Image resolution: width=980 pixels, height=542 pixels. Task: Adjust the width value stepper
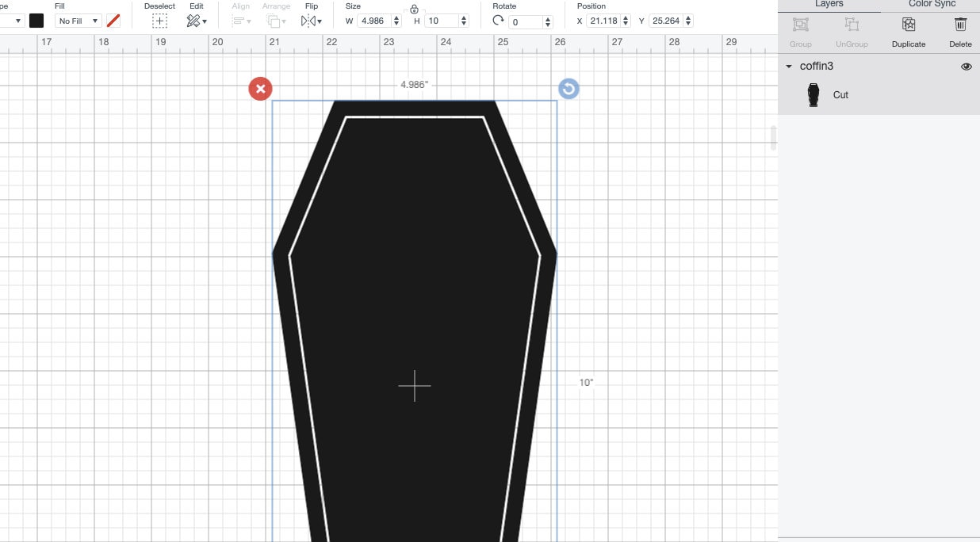coord(397,21)
